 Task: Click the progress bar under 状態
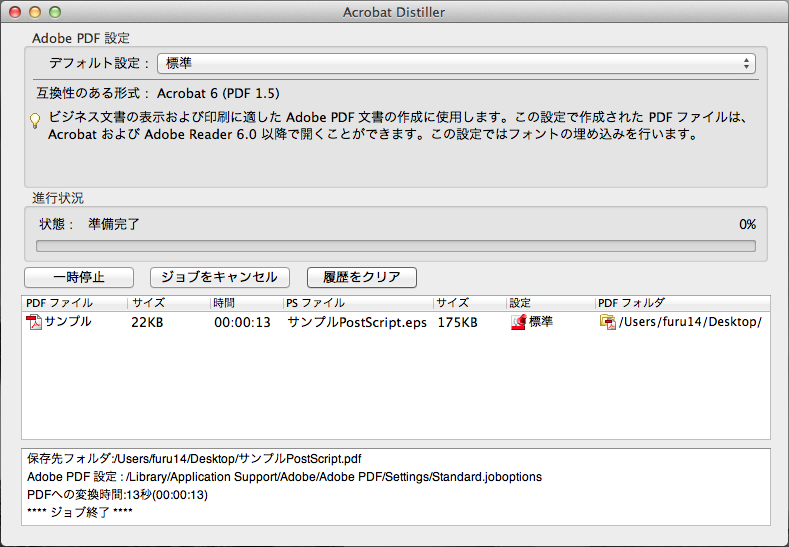point(396,246)
